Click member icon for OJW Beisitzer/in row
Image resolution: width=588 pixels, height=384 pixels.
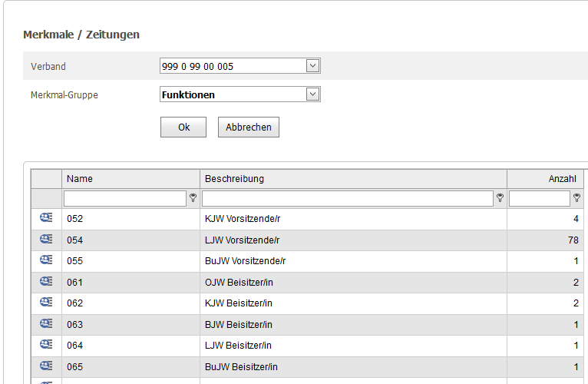tap(46, 281)
